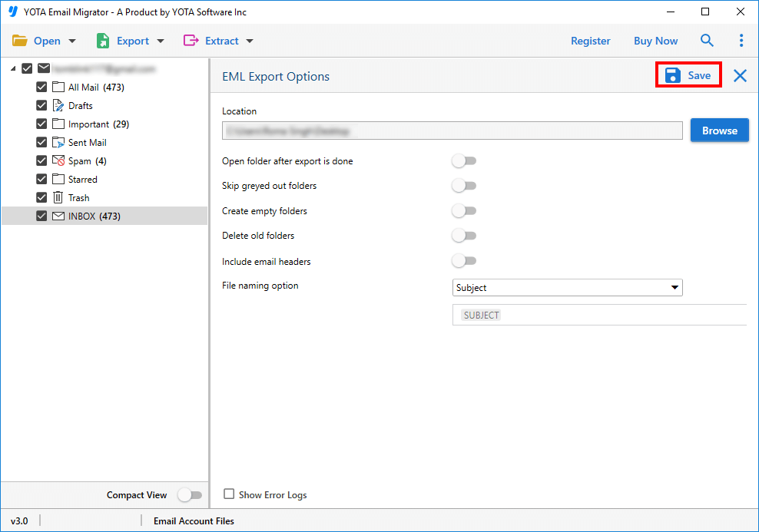Select the Drafts folder icon
Screen dimensions: 759x532
(x=58, y=106)
